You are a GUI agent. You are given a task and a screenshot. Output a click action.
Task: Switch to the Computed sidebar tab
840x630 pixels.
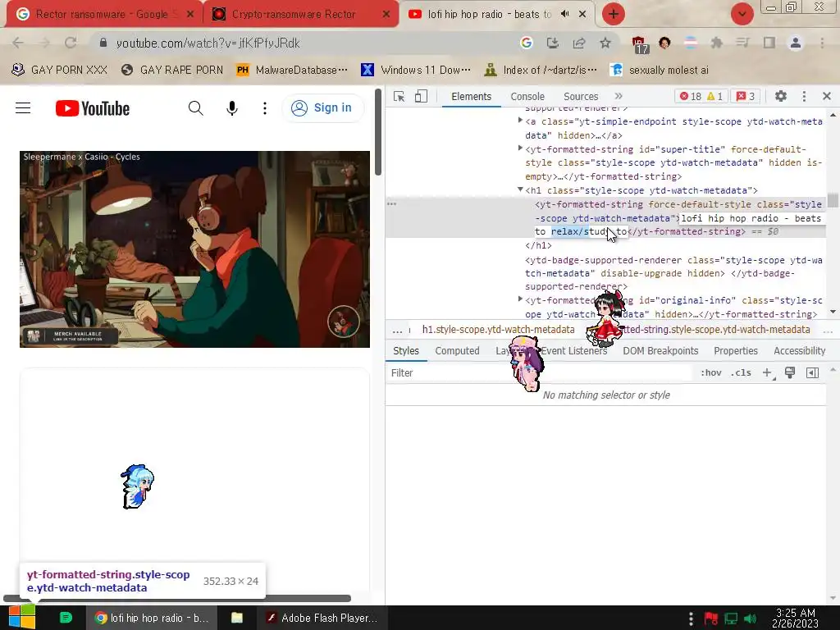click(x=457, y=351)
